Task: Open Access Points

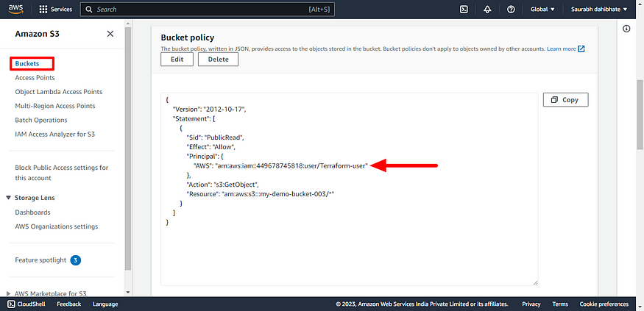Action: tap(35, 77)
